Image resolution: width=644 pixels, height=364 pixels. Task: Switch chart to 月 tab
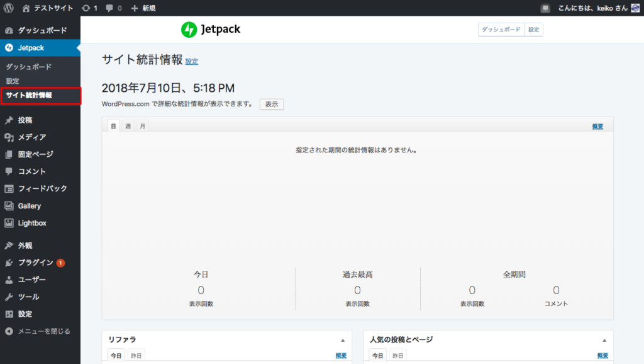click(142, 126)
